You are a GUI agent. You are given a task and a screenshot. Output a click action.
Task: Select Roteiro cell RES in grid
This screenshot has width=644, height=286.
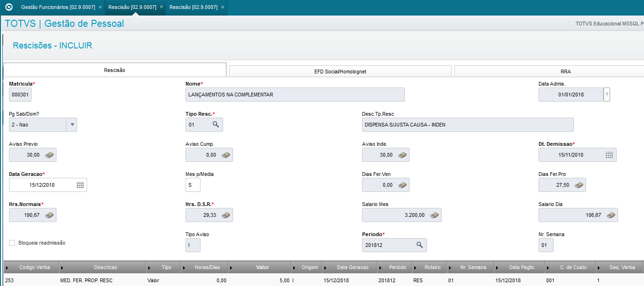[429, 280]
